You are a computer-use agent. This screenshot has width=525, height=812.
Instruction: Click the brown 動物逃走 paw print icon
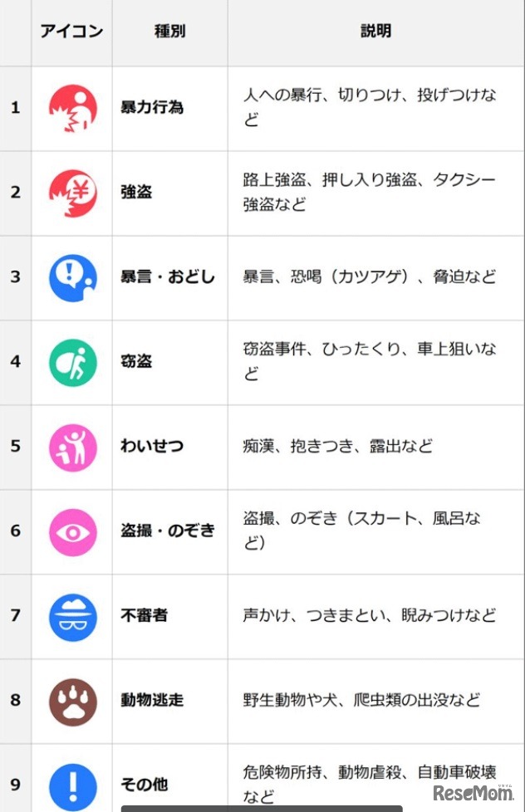(72, 701)
